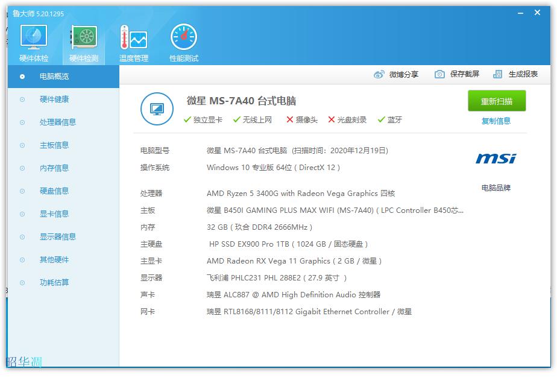
Task: Click the msi brand logo
Action: 496,158
